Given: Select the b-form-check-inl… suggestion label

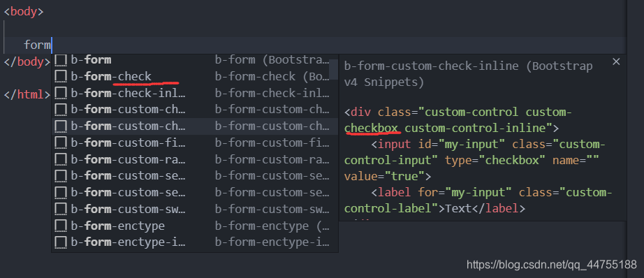Looking at the screenshot, I should (x=128, y=94).
